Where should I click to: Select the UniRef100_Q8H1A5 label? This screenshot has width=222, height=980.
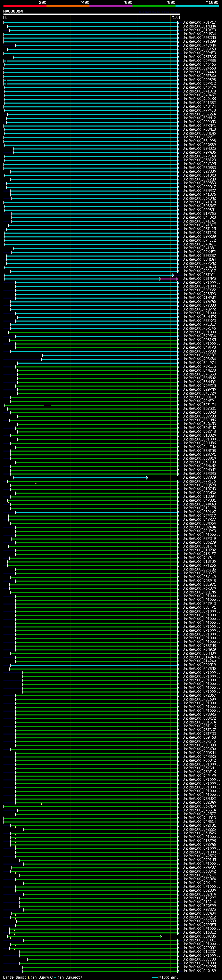199,133
